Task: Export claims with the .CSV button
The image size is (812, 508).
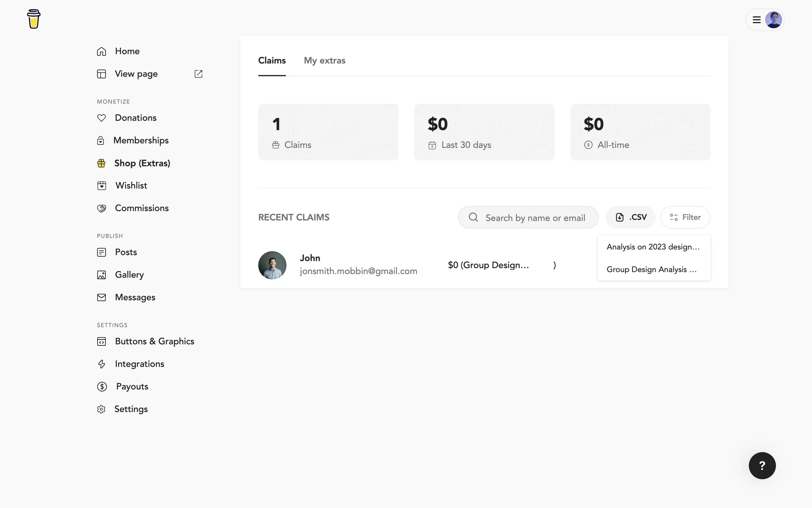Action: coord(631,217)
